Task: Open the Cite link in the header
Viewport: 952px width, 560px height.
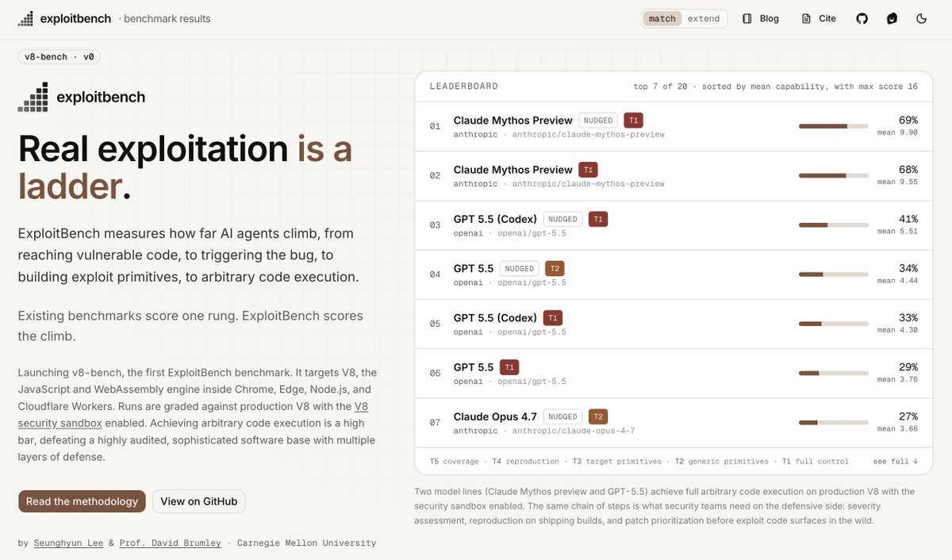Action: 819,18
